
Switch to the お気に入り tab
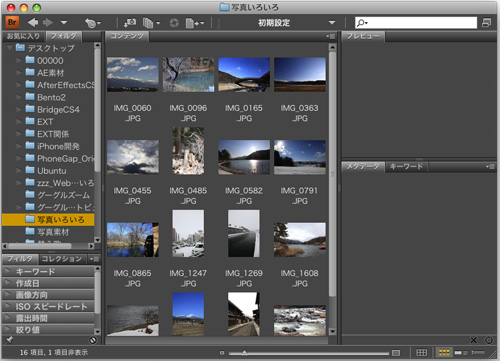23,36
